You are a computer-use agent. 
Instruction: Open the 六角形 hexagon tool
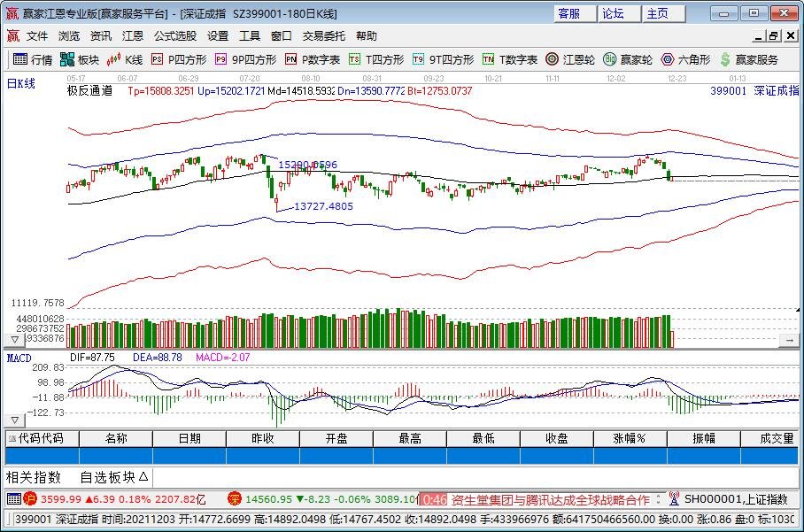click(685, 59)
